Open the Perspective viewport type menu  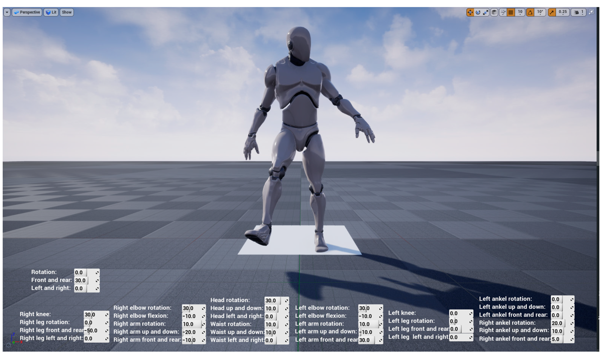27,12
